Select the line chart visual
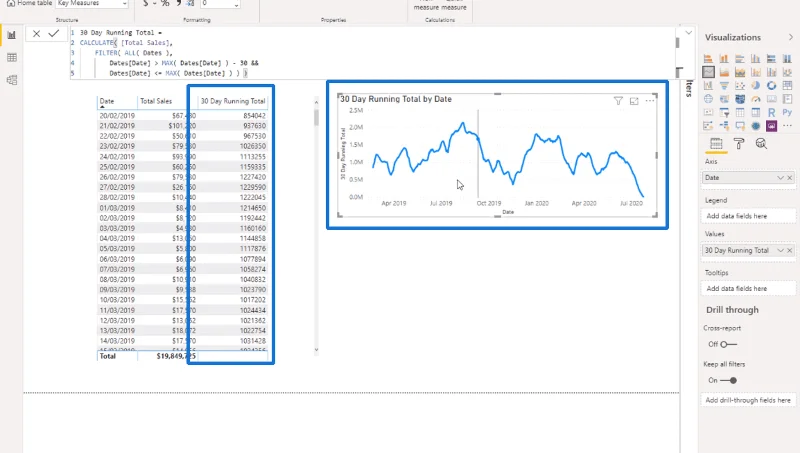Image resolution: width=800 pixels, height=453 pixels. 708,72
